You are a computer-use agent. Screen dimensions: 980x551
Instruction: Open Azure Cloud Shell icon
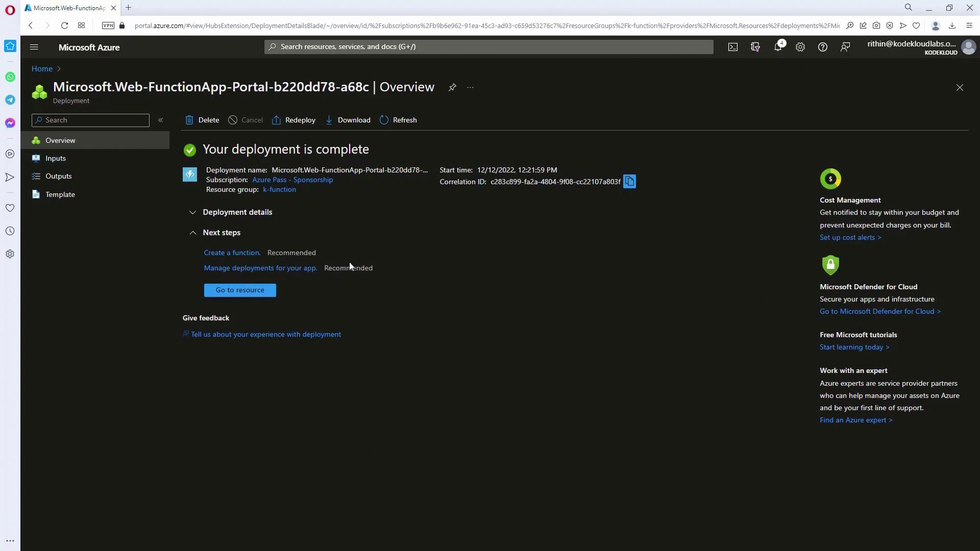point(733,47)
